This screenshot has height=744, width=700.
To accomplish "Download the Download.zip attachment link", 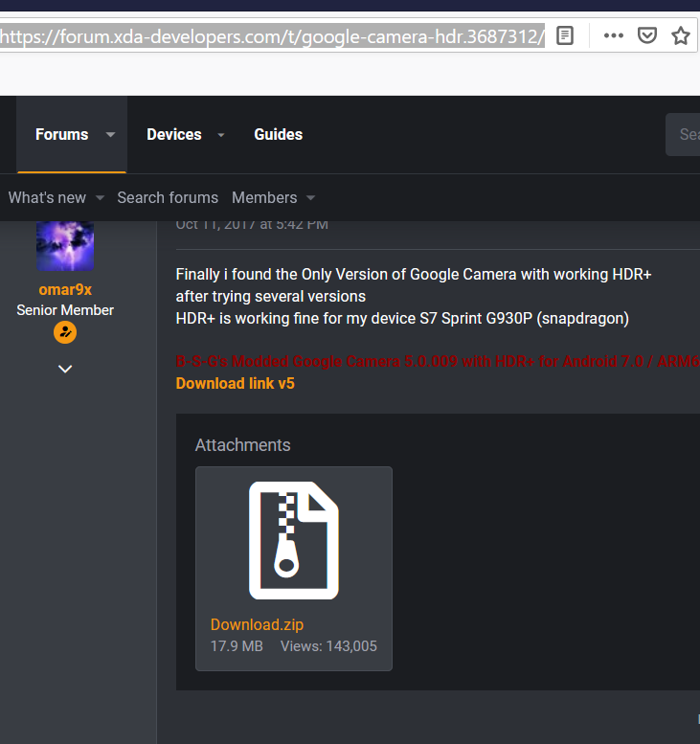I will pos(257,624).
